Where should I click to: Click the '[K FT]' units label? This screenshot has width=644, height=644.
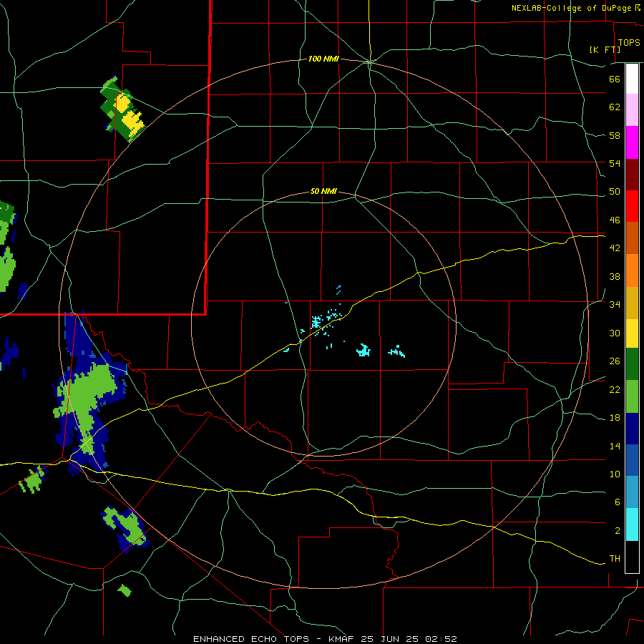click(605, 49)
